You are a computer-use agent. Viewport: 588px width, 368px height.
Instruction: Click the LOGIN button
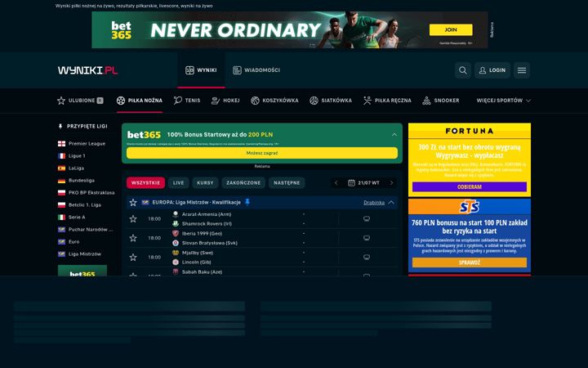492,70
